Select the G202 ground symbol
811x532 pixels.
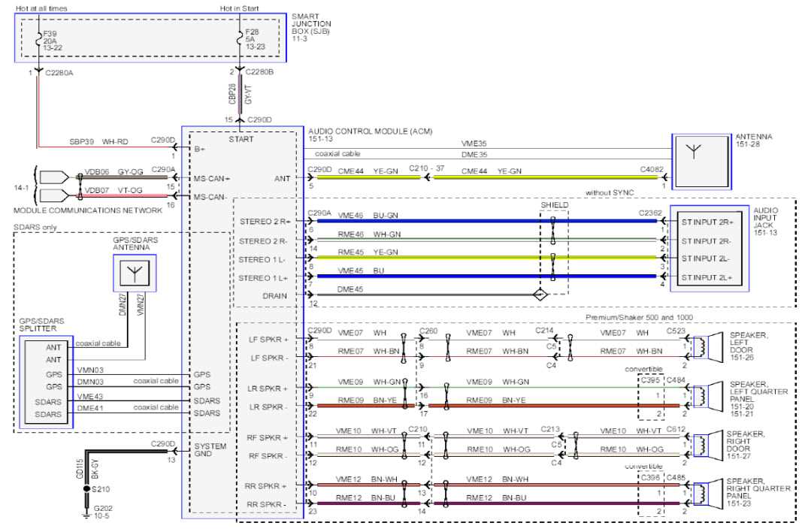click(x=85, y=514)
